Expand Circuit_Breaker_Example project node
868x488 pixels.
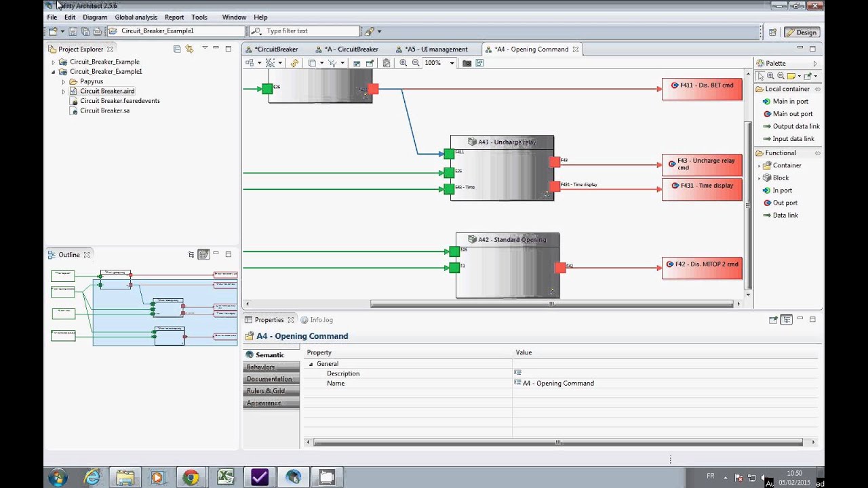54,62
